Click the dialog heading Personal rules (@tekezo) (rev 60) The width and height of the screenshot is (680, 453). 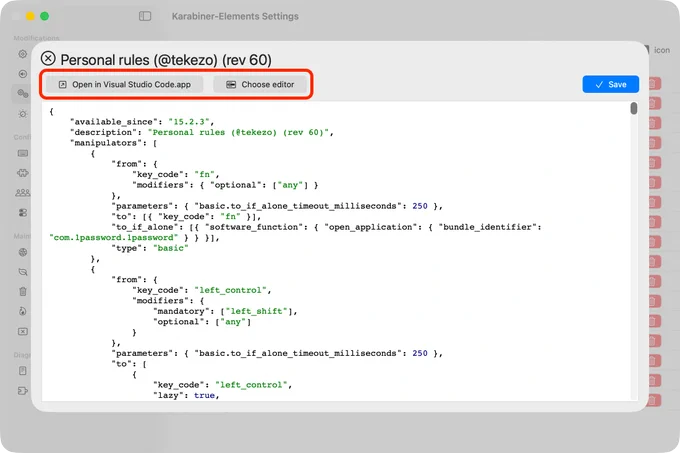pos(166,60)
